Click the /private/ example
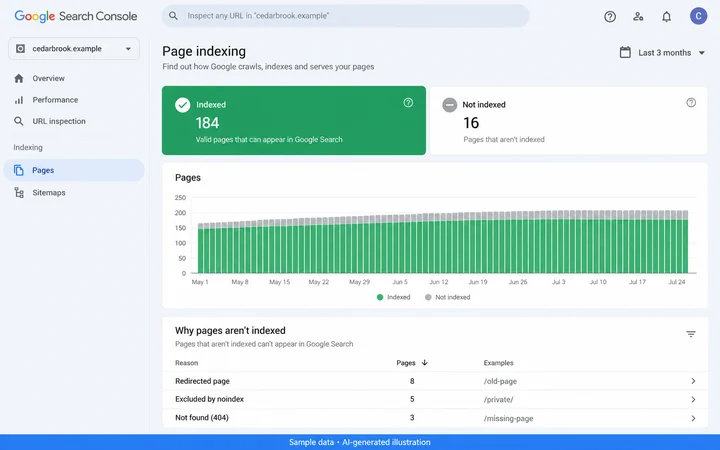The width and height of the screenshot is (720, 450). [498, 399]
